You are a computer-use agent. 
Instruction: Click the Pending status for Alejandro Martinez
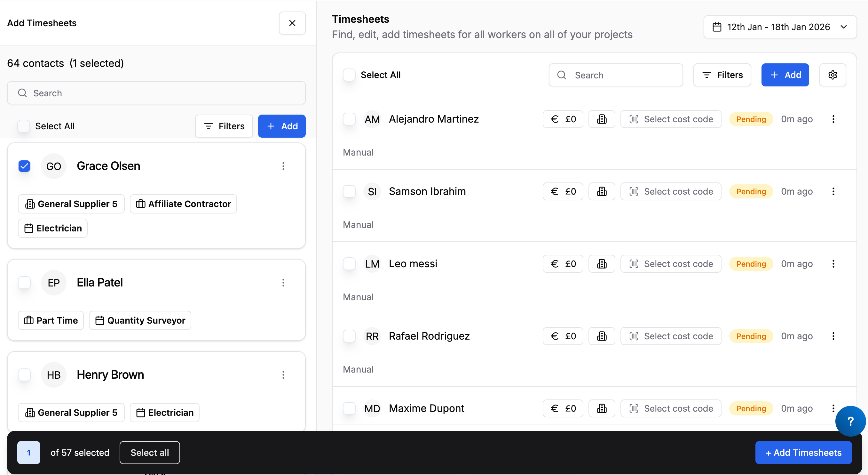pos(751,119)
